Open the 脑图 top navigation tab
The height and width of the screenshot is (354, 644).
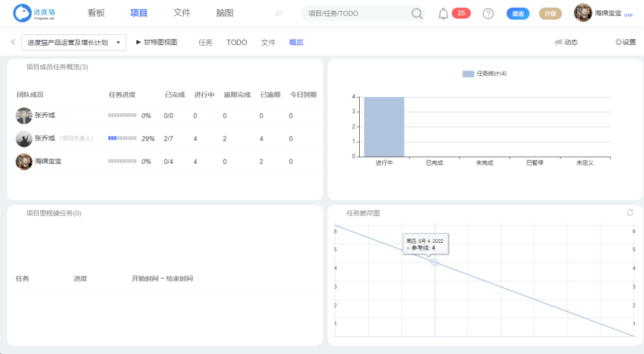pos(225,13)
